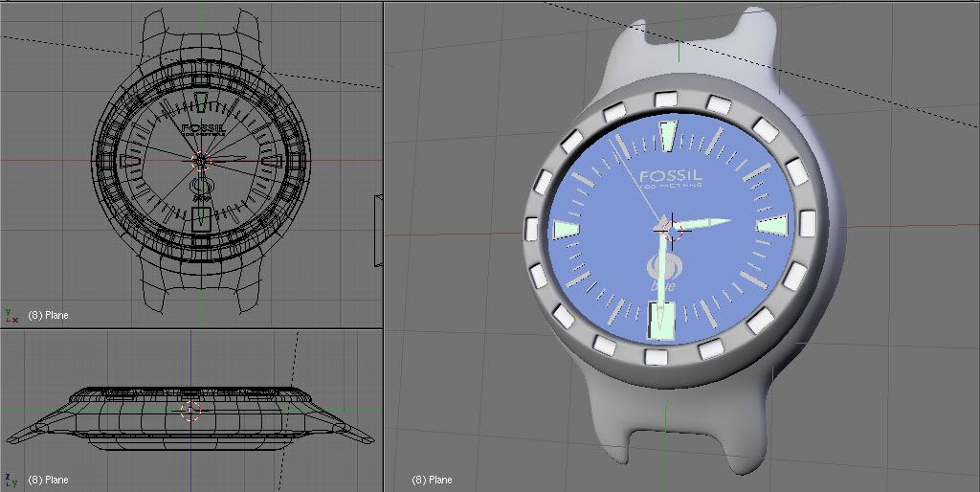Click the 3D cursor in the wireframe front view
This screenshot has height=492, width=980.
[x=201, y=160]
